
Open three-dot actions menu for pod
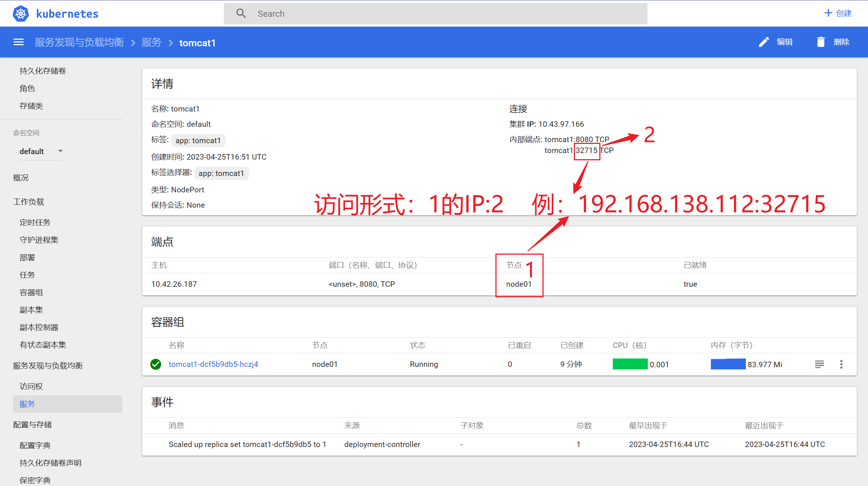[841, 364]
